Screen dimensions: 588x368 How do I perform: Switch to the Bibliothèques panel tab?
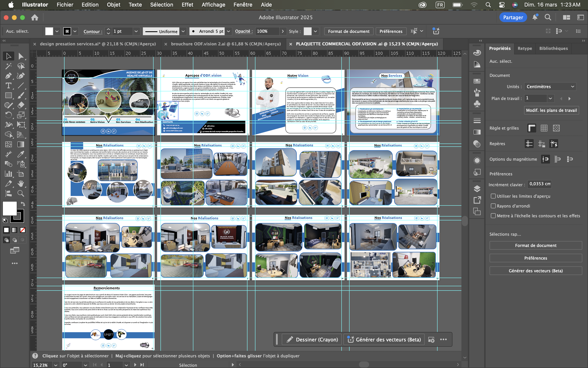click(553, 48)
